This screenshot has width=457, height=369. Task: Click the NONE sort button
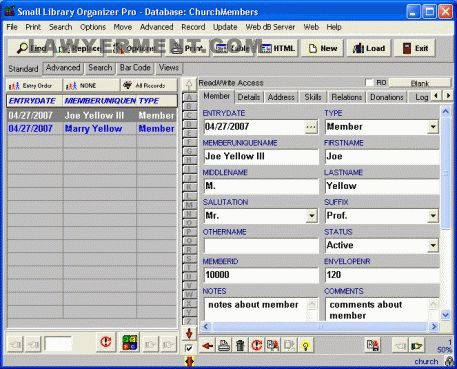(x=91, y=86)
